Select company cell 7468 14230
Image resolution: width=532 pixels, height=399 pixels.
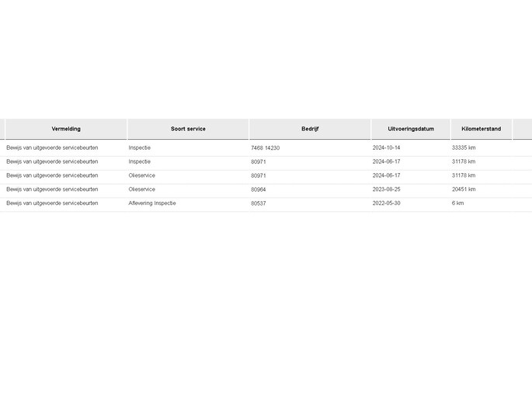[266, 147]
